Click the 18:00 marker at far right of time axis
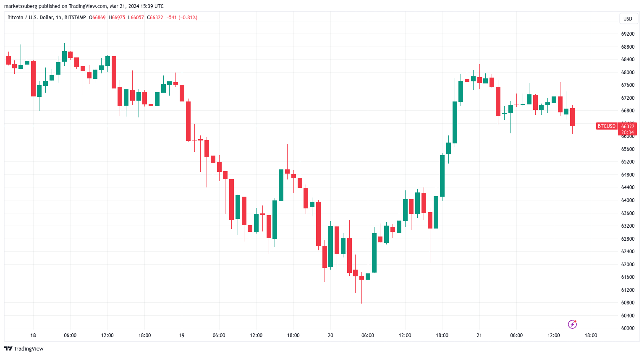The width and height of the screenshot is (644, 356). (x=591, y=335)
